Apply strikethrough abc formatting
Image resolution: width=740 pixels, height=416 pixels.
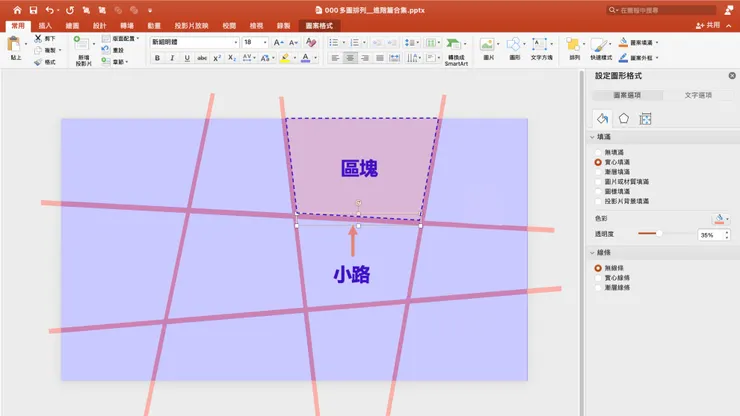202,58
